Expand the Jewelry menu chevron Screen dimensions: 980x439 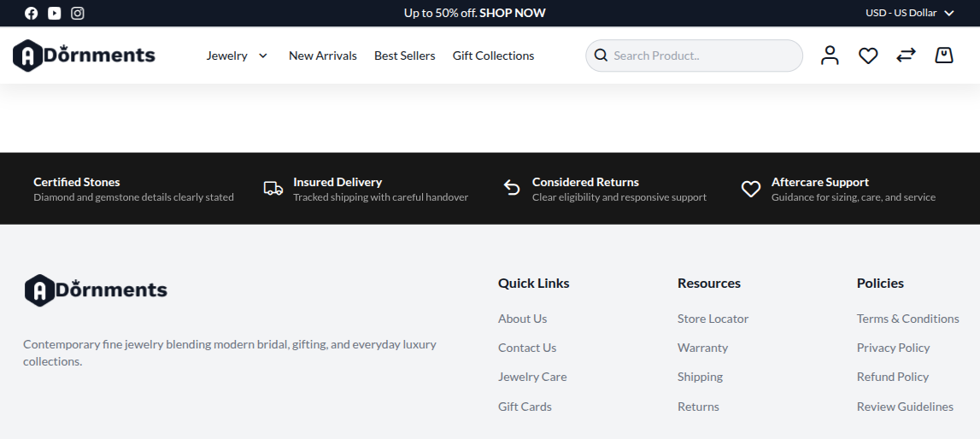pos(263,56)
